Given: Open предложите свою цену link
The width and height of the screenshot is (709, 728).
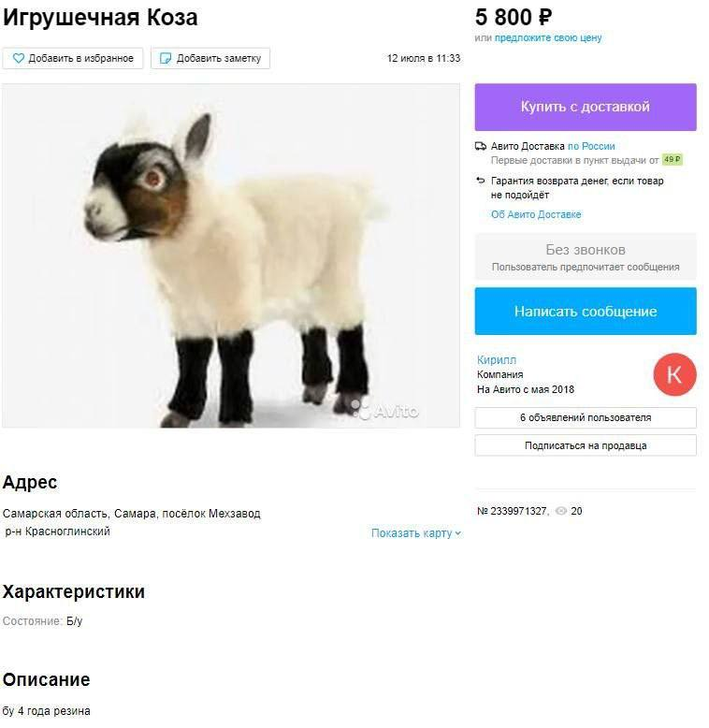Looking at the screenshot, I should coord(548,38).
